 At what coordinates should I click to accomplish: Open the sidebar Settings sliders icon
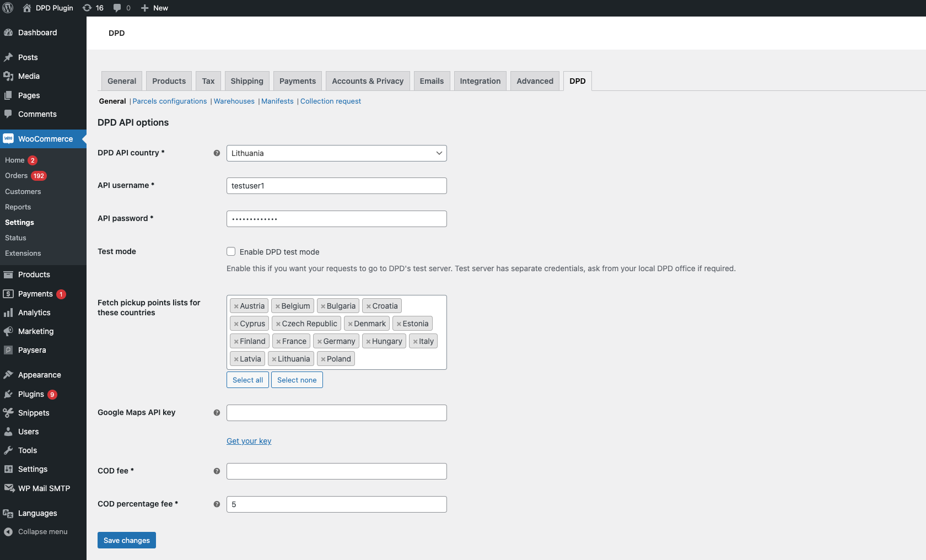[8, 469]
